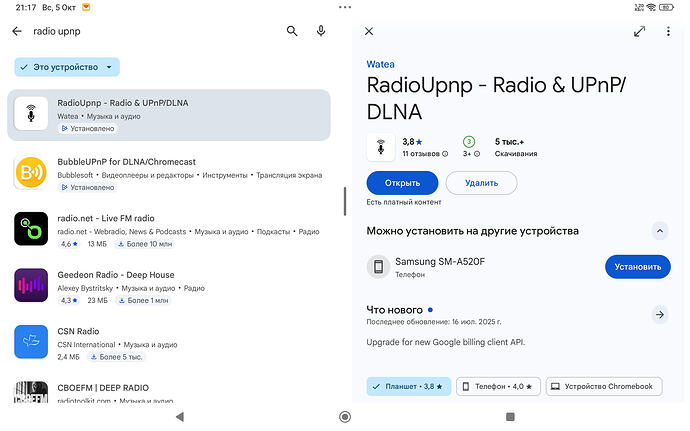
Task: Tap the 4,6 star rating of radio.net
Action: tap(69, 244)
